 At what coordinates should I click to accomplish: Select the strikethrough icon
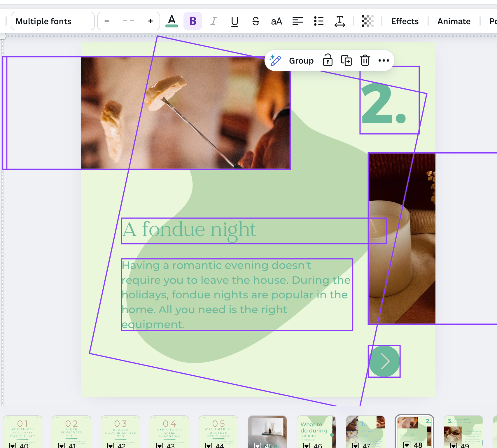pos(256,21)
